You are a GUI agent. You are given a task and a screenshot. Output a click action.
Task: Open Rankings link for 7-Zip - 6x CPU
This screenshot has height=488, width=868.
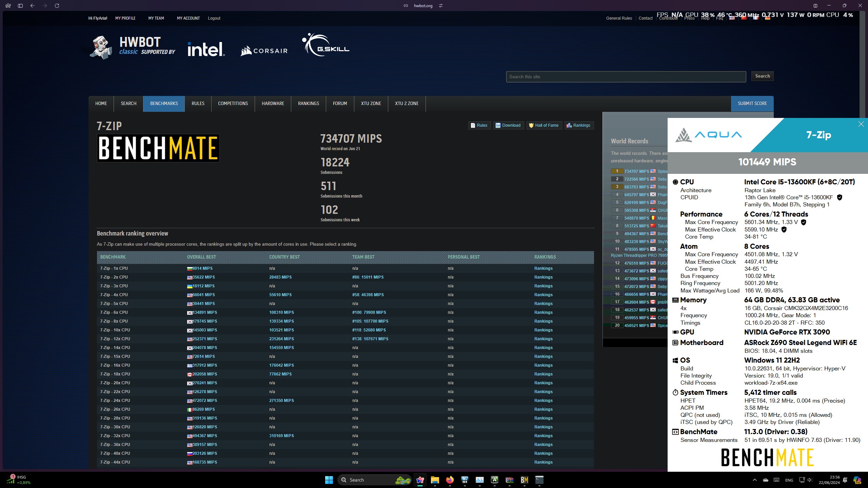tap(543, 312)
